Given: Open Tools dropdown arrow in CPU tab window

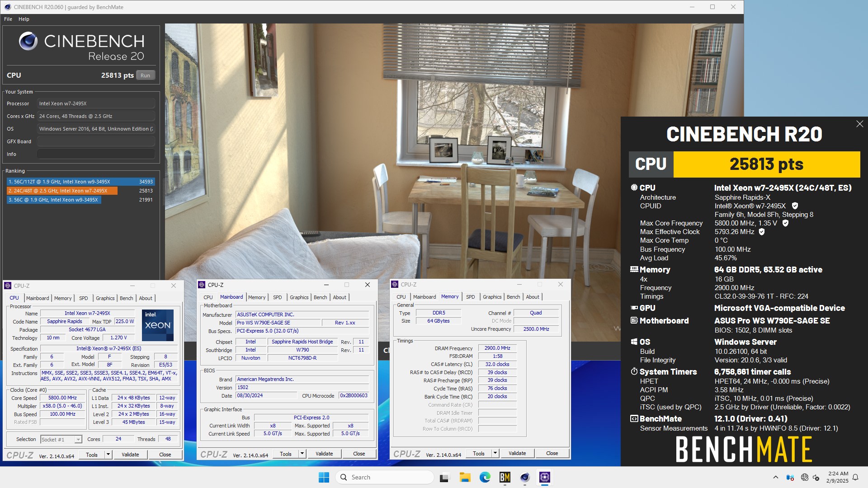Looking at the screenshot, I should pyautogui.click(x=108, y=455).
